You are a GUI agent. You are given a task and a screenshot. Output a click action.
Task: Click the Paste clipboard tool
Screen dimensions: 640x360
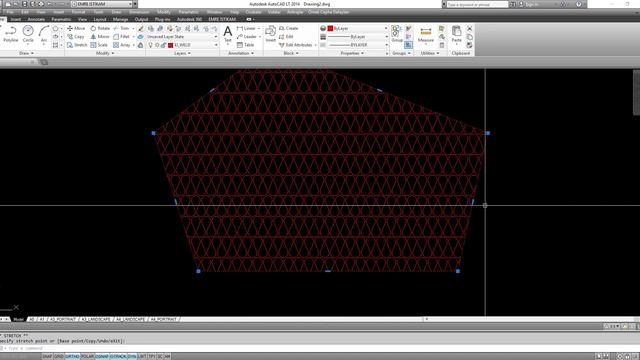(x=456, y=35)
